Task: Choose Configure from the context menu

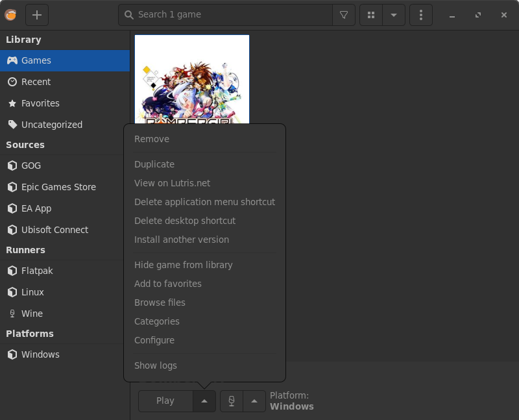Action: [x=154, y=340]
